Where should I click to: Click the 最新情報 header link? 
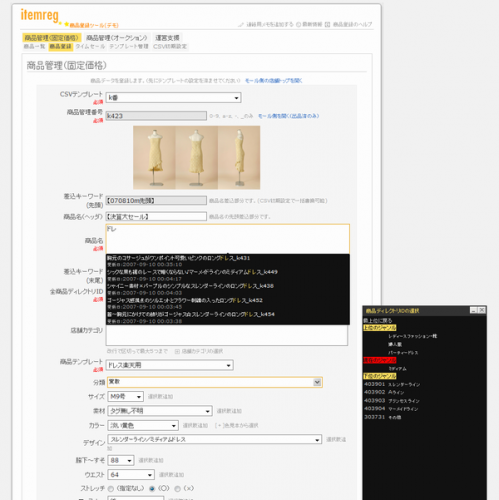[312, 25]
